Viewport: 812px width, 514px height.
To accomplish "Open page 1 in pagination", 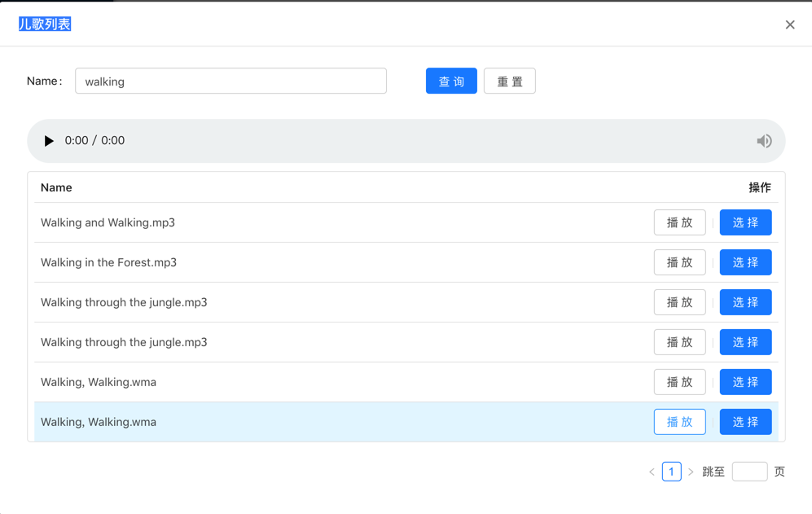I will point(671,472).
